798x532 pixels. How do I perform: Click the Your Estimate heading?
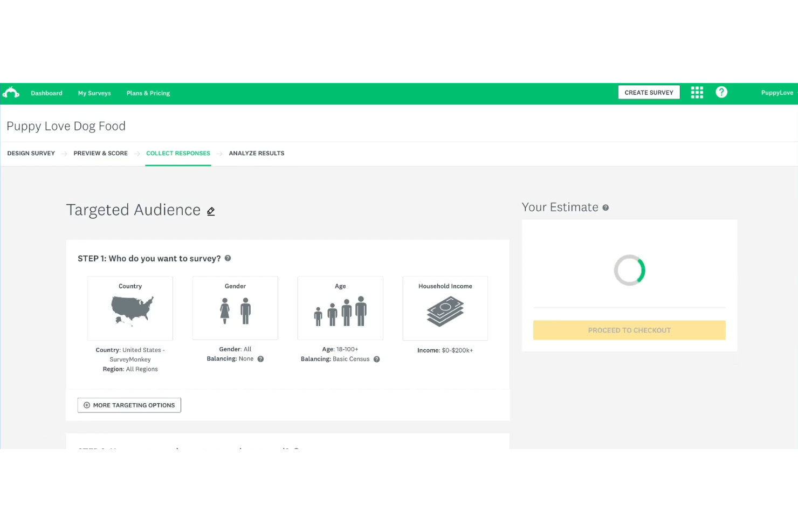point(560,208)
